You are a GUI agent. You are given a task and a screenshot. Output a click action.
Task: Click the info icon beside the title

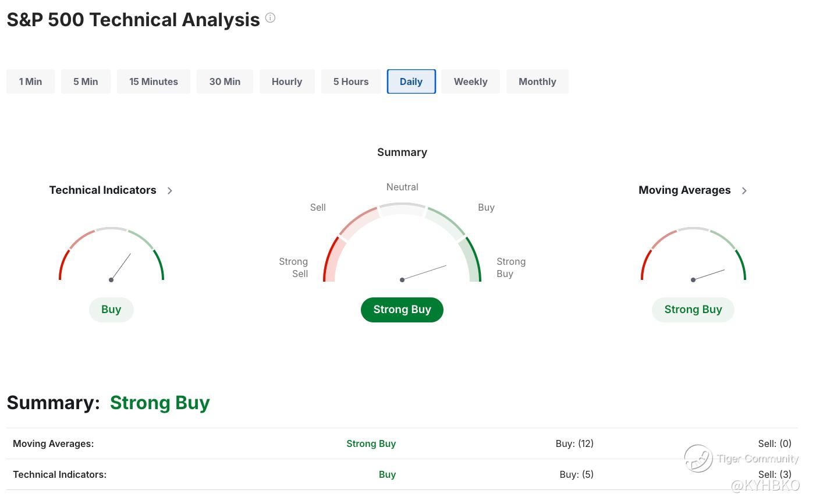pyautogui.click(x=270, y=18)
